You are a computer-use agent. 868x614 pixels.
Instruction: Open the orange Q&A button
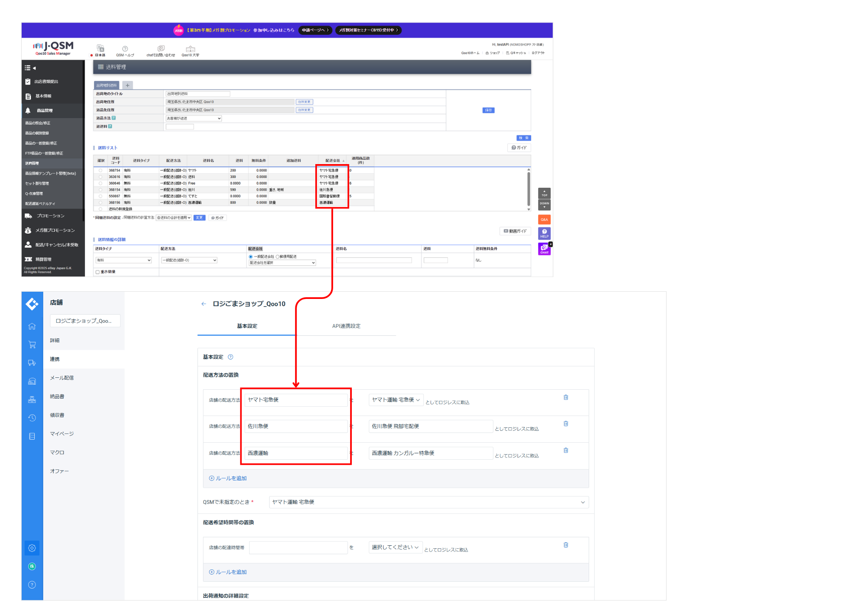[544, 220]
